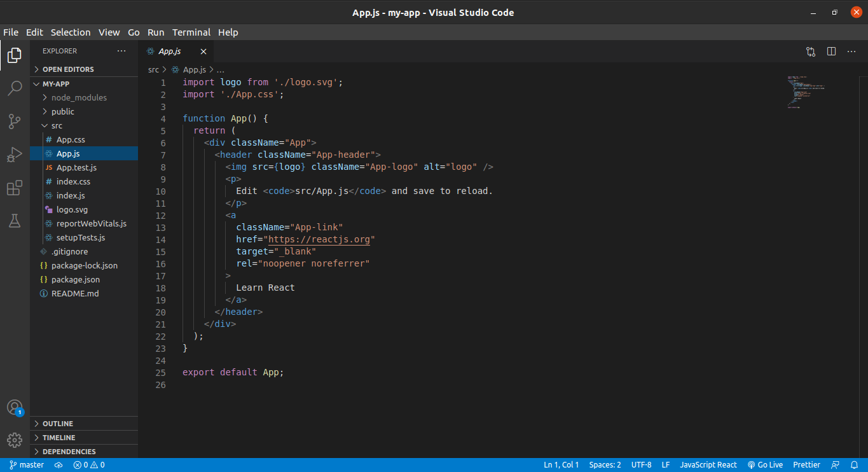
Task: Expand the node_modules folder
Action: point(84,97)
